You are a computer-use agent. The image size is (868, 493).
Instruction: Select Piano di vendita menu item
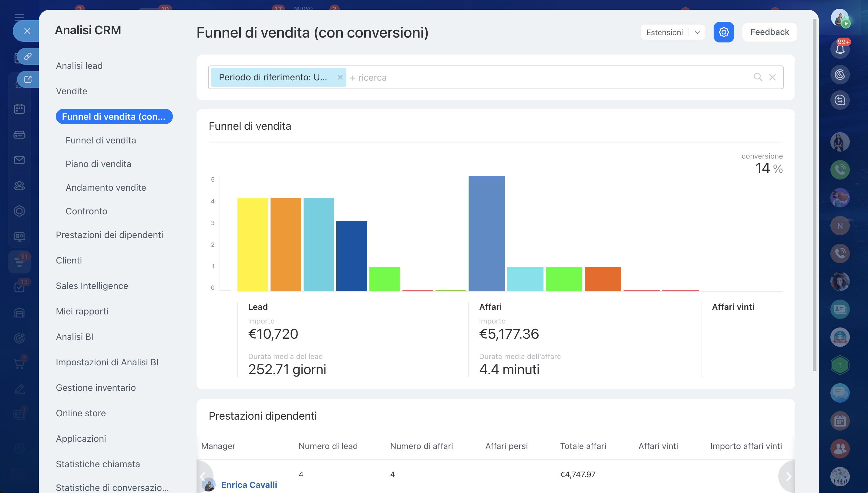(x=98, y=164)
